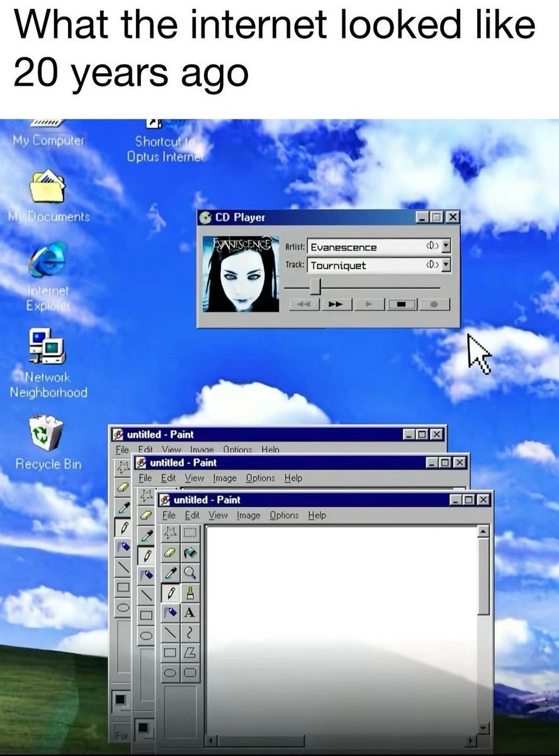Open the Help menu in front Paint window

pos(317,515)
